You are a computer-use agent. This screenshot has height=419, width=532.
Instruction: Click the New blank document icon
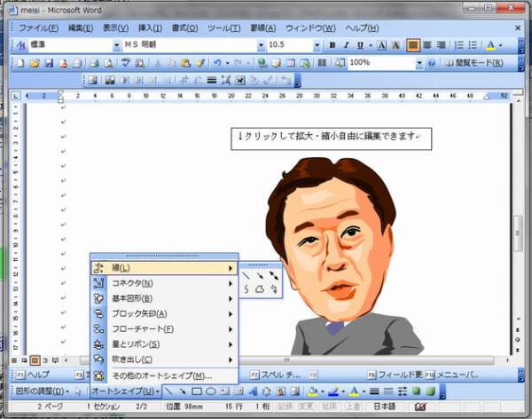20,63
